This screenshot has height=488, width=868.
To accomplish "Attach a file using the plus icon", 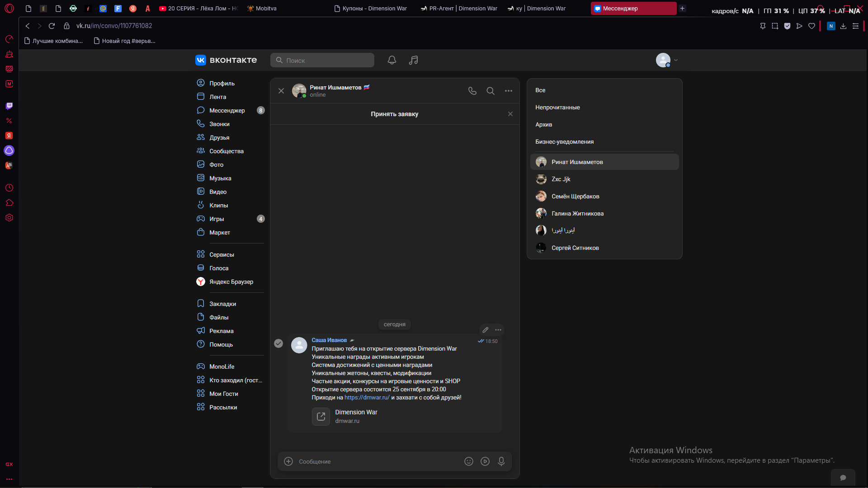I will [288, 461].
